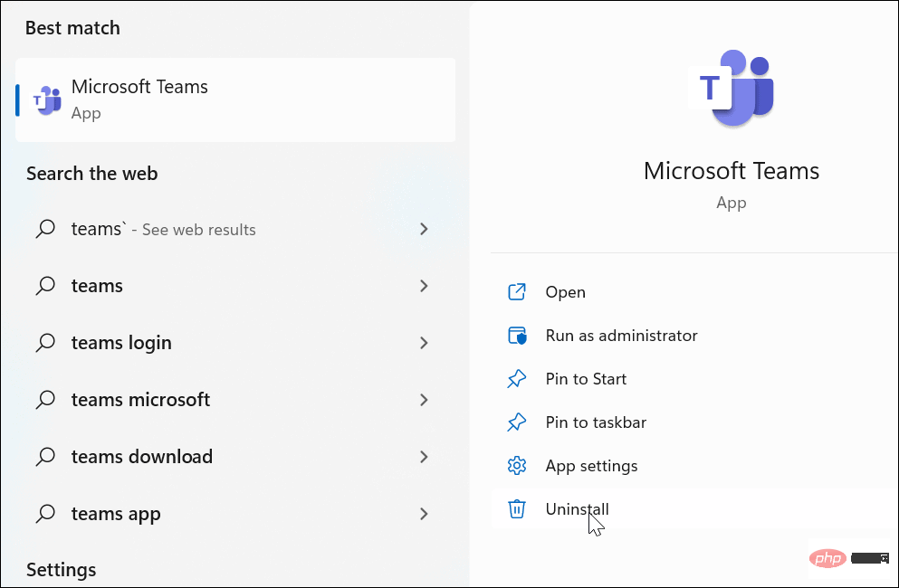Select the "teams login" web suggestion

click(121, 343)
